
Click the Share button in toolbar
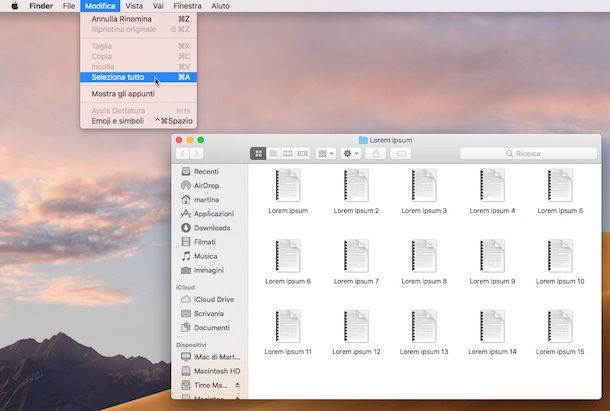[x=376, y=154]
